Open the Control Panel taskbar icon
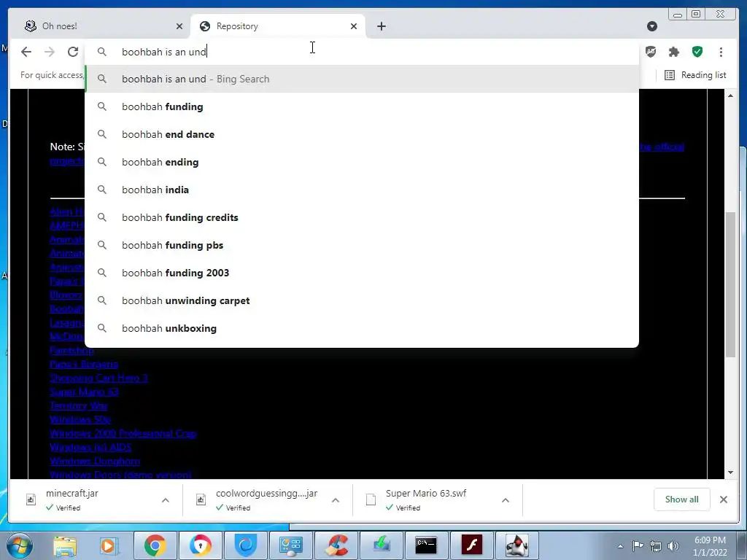 [x=290, y=545]
